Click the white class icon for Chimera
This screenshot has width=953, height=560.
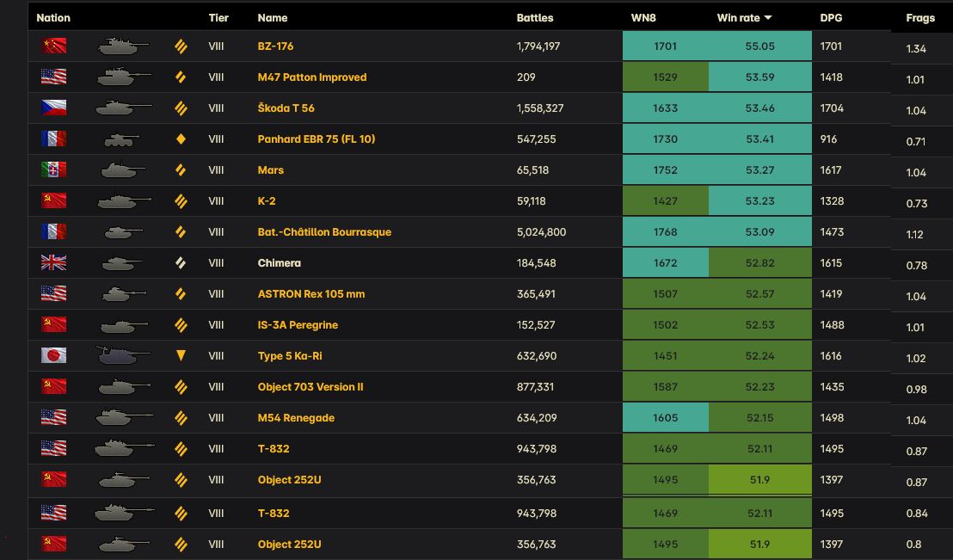click(181, 263)
